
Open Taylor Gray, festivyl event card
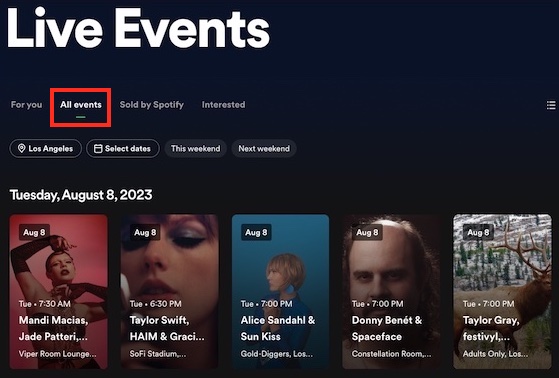coord(502,291)
